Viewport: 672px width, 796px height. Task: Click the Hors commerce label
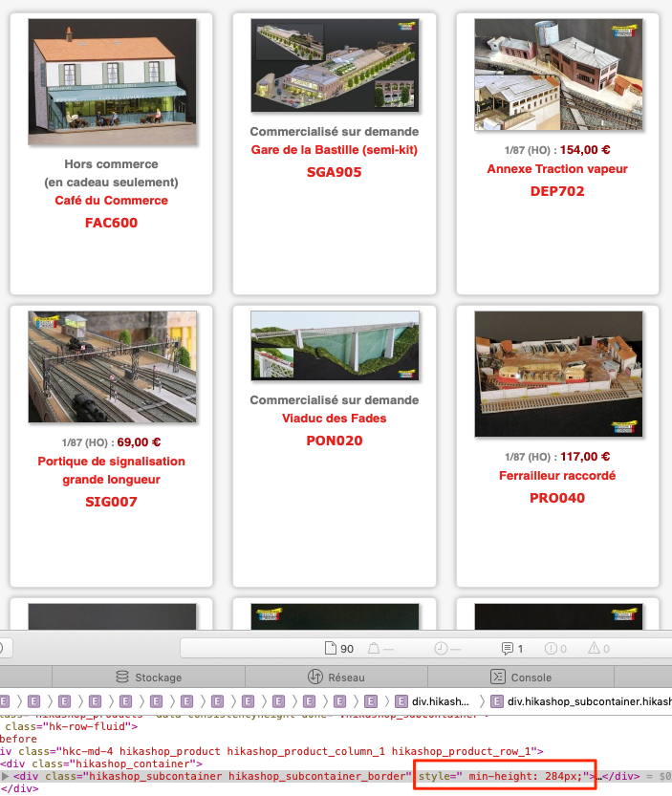tap(111, 164)
